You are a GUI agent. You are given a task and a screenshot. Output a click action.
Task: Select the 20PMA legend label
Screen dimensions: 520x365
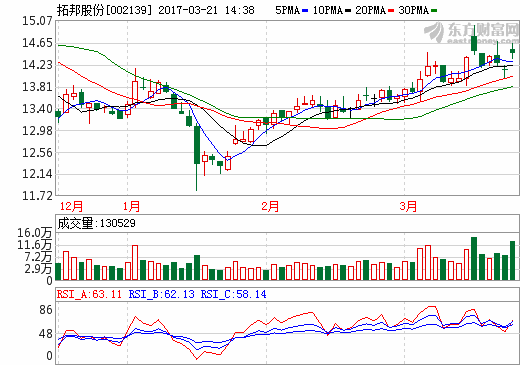(371, 10)
